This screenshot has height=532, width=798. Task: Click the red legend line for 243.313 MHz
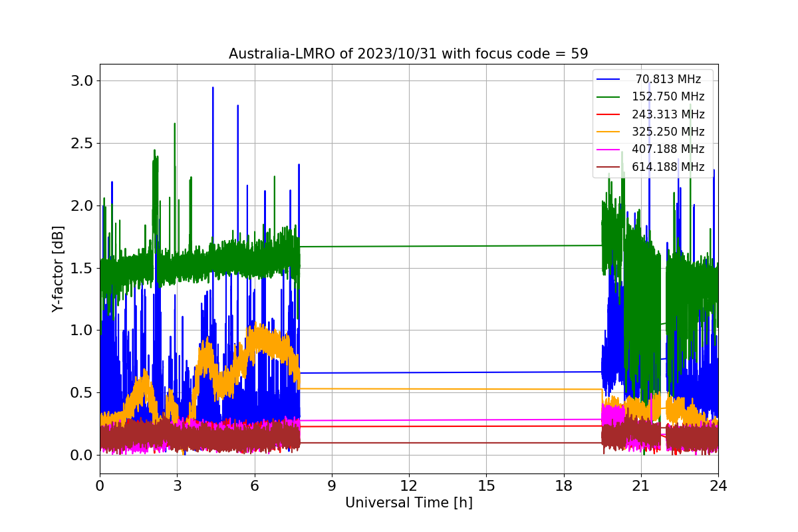[608, 114]
